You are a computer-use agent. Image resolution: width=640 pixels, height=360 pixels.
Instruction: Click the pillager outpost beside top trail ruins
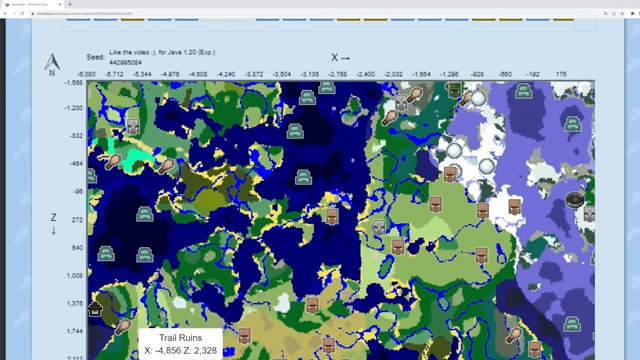pos(401,103)
